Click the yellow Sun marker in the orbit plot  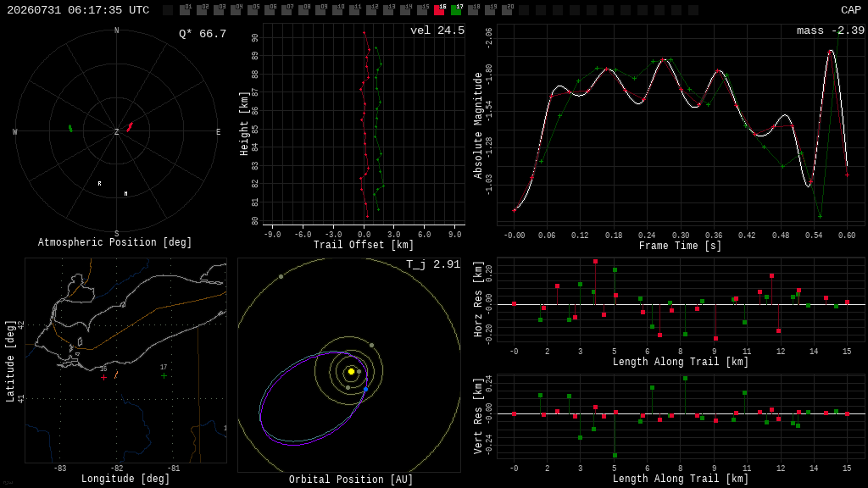coord(351,371)
